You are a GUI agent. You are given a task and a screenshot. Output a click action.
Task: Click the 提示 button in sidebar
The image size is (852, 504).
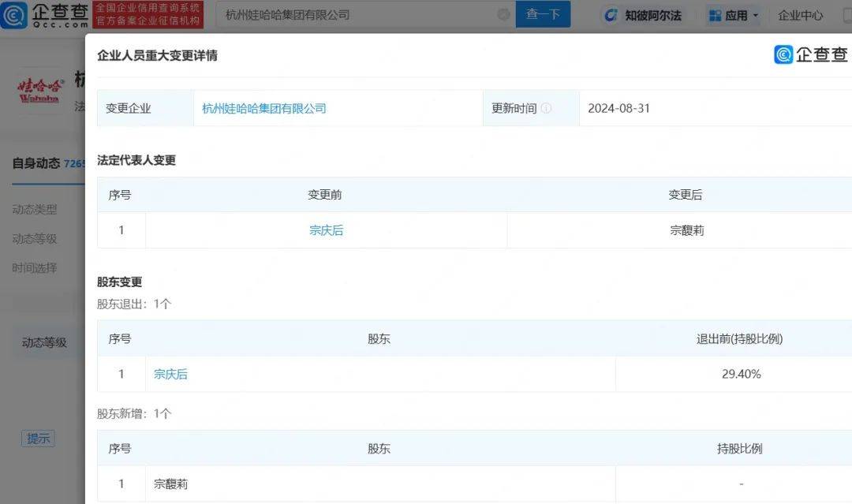point(38,439)
